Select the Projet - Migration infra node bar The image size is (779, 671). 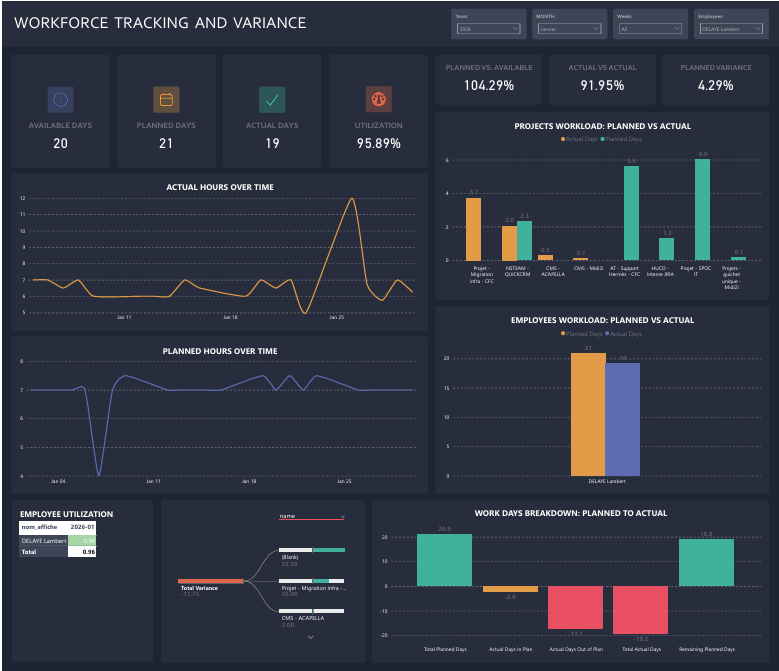pos(312,581)
